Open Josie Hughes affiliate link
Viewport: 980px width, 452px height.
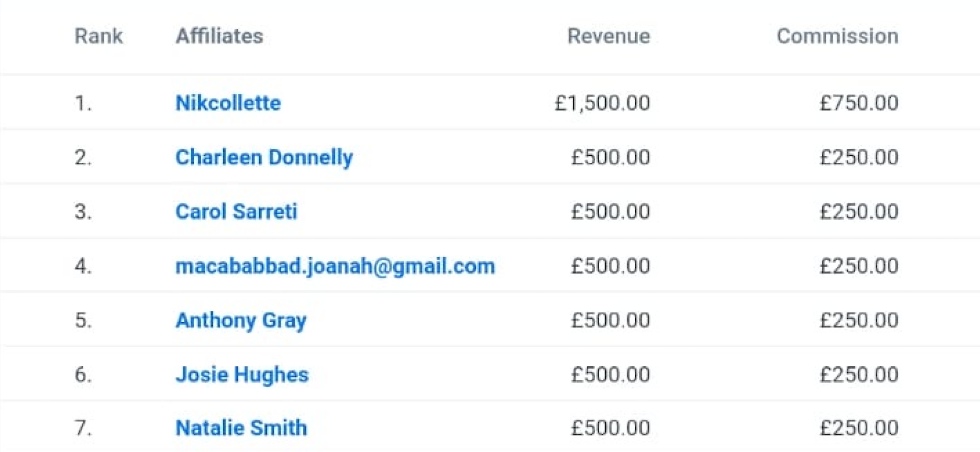242,375
